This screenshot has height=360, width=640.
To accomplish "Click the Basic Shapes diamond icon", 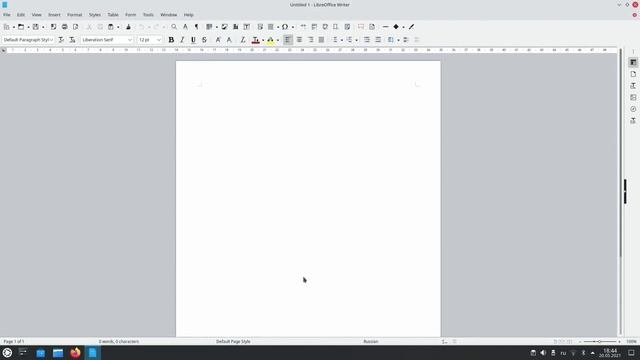I will coord(396,27).
